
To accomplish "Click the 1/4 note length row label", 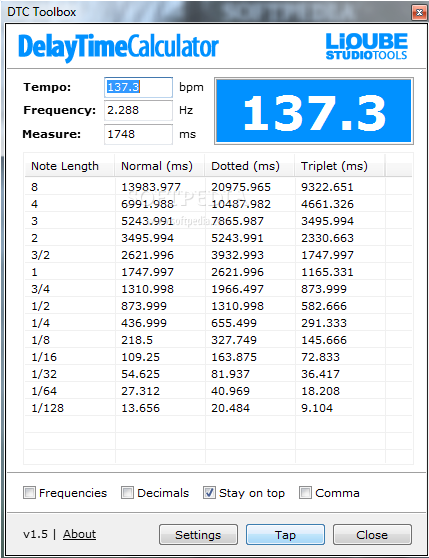I will click(x=41, y=323).
